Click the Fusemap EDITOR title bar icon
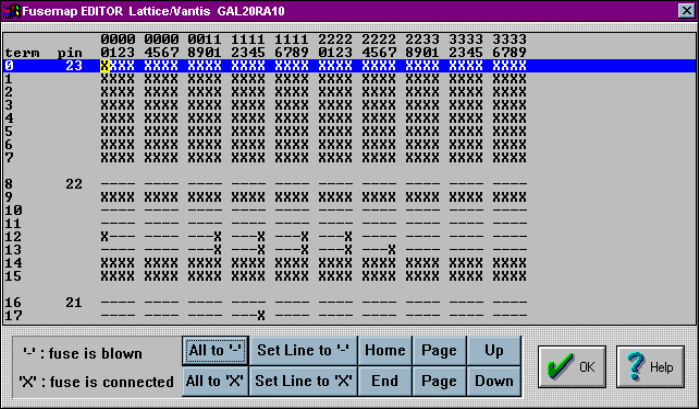Image resolution: width=699 pixels, height=409 pixels. pyautogui.click(x=11, y=11)
